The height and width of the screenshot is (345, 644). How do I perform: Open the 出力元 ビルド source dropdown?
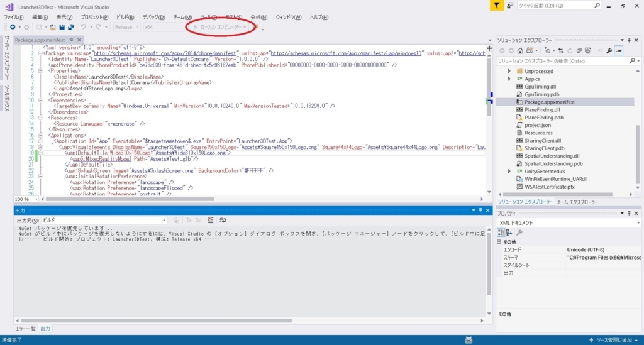104,221
